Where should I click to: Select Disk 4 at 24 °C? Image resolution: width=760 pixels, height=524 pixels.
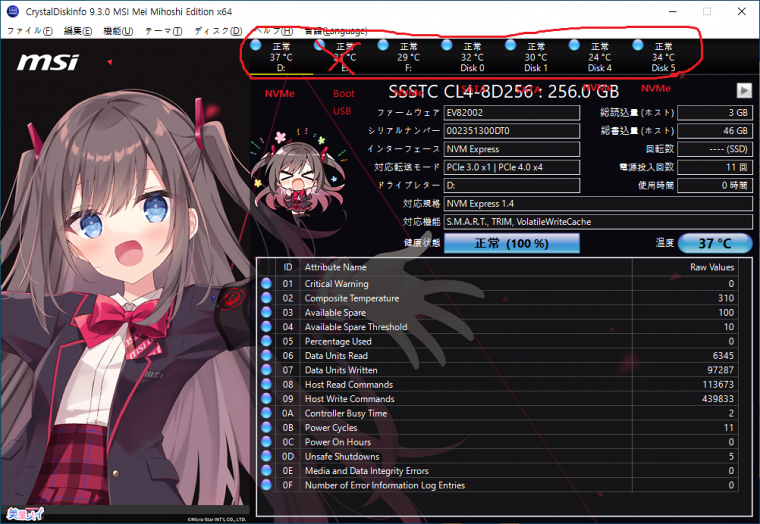[x=600, y=57]
